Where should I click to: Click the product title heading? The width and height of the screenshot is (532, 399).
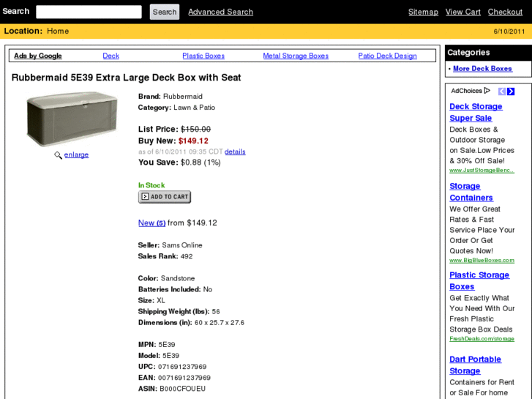(126, 78)
